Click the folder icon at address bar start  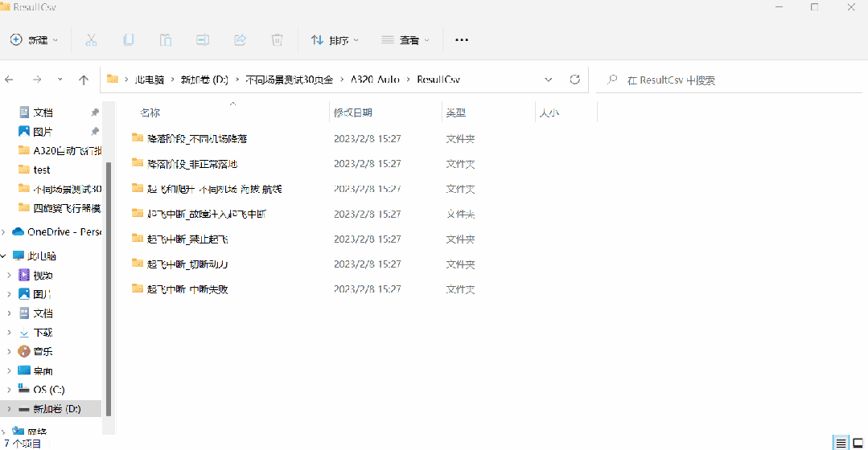(113, 79)
